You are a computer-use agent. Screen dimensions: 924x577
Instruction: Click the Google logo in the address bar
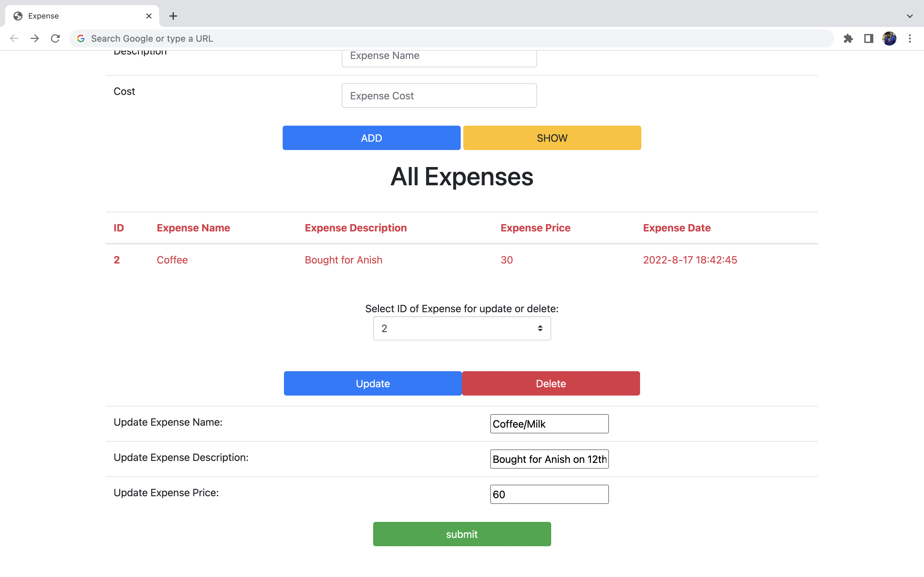click(x=81, y=38)
